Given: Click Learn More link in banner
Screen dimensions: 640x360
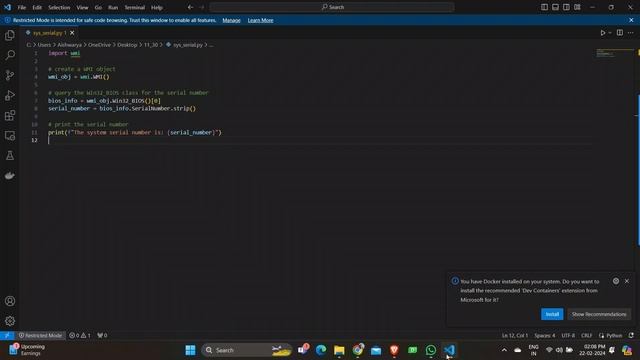Looking at the screenshot, I should click(x=260, y=20).
